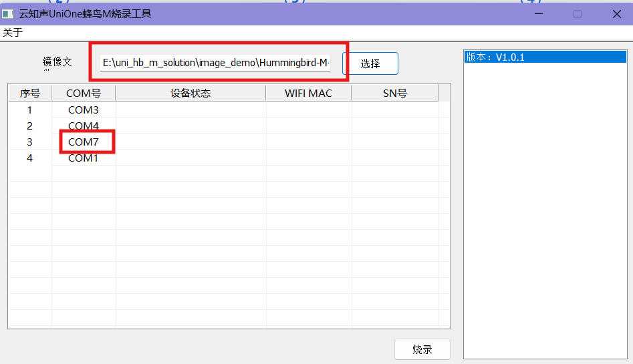This screenshot has height=364, width=633.
Task: Open the 关于 menu
Action: [13, 33]
